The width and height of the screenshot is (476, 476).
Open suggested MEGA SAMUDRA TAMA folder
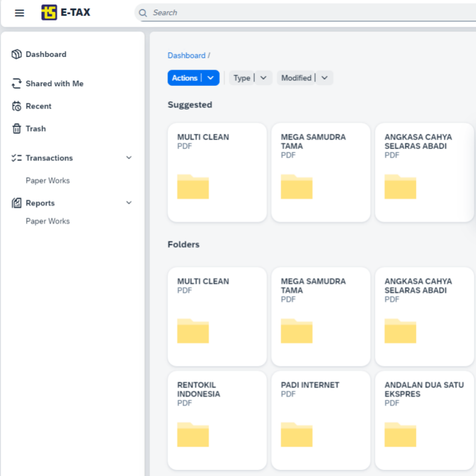321,172
